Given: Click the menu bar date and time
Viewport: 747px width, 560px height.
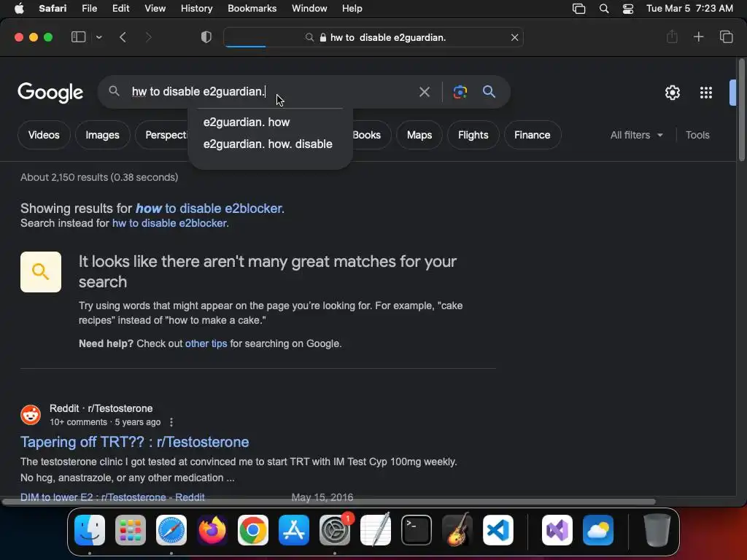Looking at the screenshot, I should pos(689,9).
